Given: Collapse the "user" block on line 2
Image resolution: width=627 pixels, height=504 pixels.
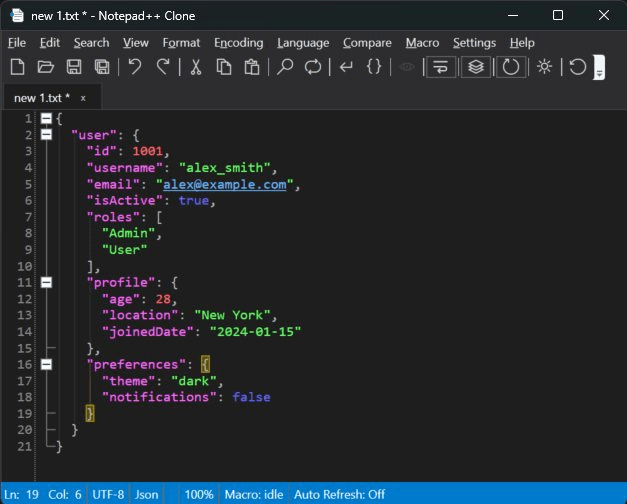Looking at the screenshot, I should pos(46,135).
